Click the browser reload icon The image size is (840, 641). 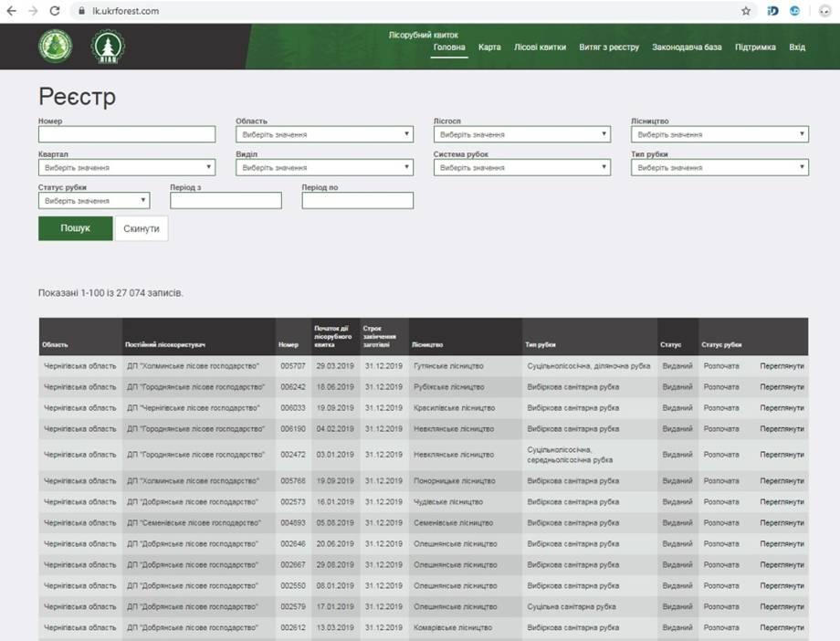click(55, 11)
